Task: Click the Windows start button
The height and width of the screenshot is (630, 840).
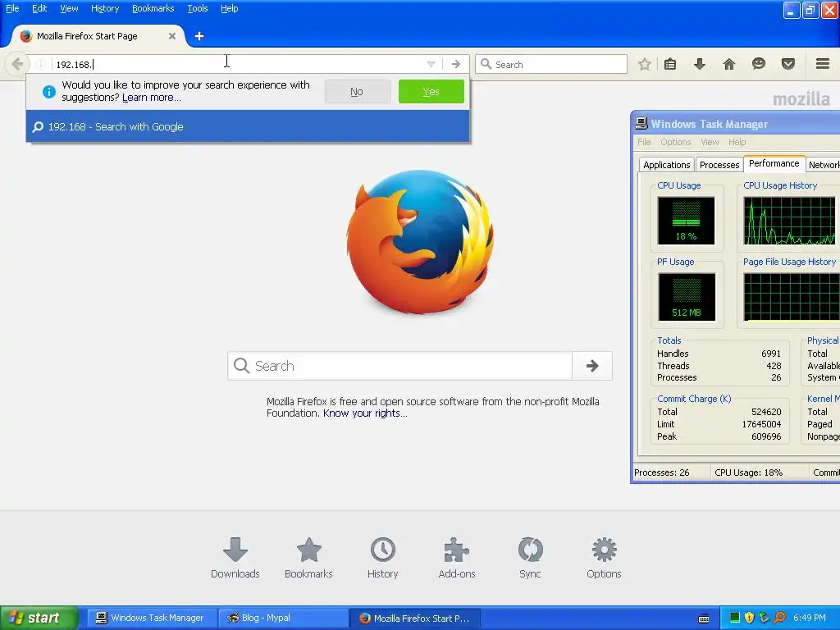Action: 39,618
